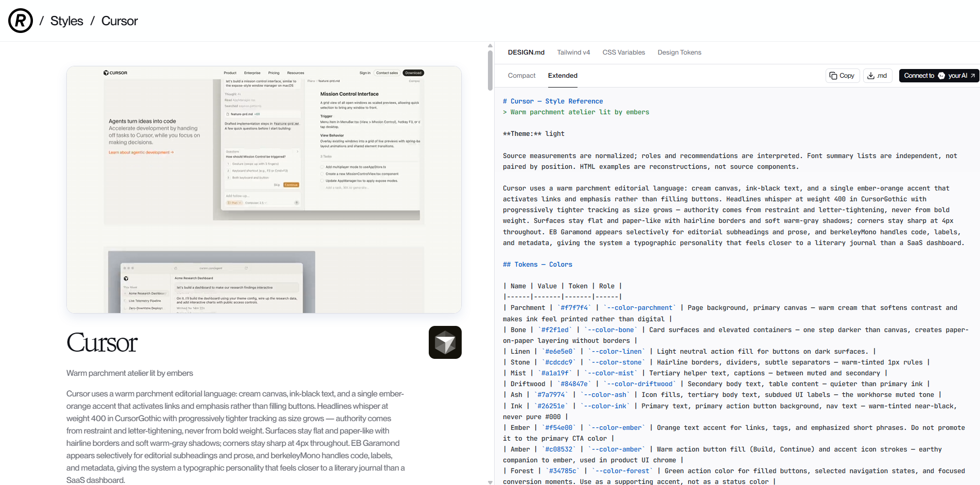Click the Connect to your AI button
This screenshot has width=980, height=485.
939,76
